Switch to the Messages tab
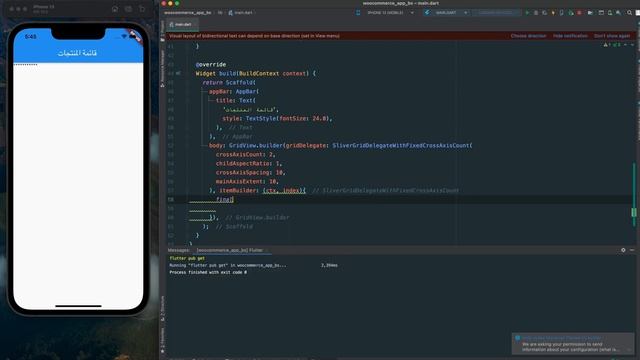The image size is (640, 360). (x=179, y=250)
